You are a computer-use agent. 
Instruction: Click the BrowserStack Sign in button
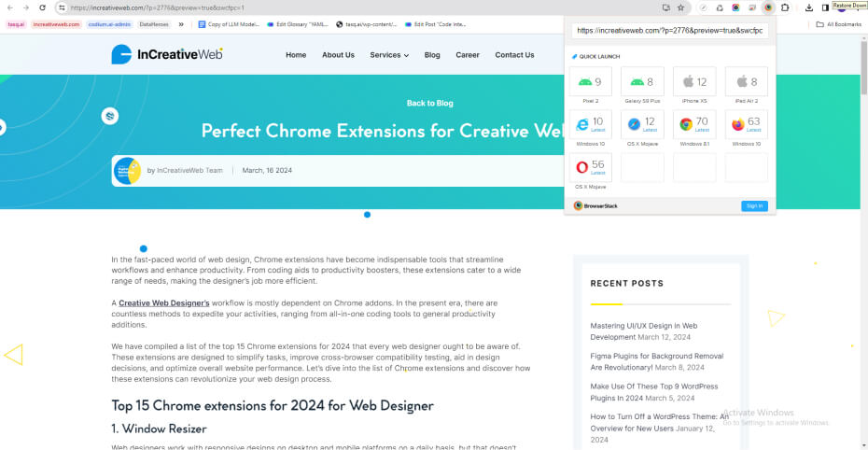click(753, 205)
